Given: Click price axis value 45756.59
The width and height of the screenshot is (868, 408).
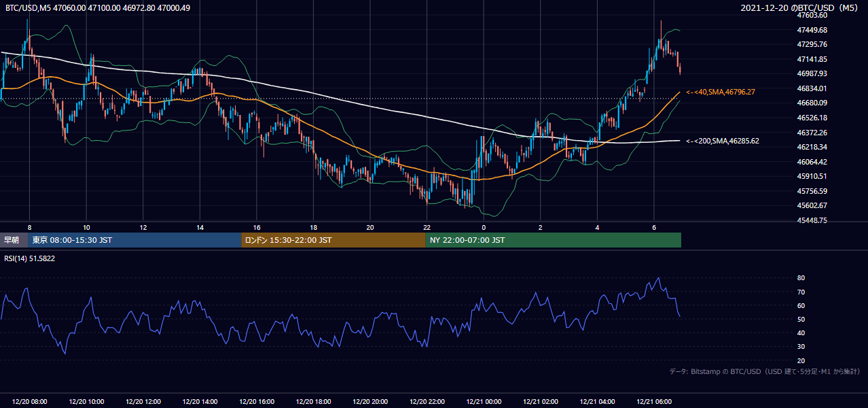Looking at the screenshot, I should 812,191.
